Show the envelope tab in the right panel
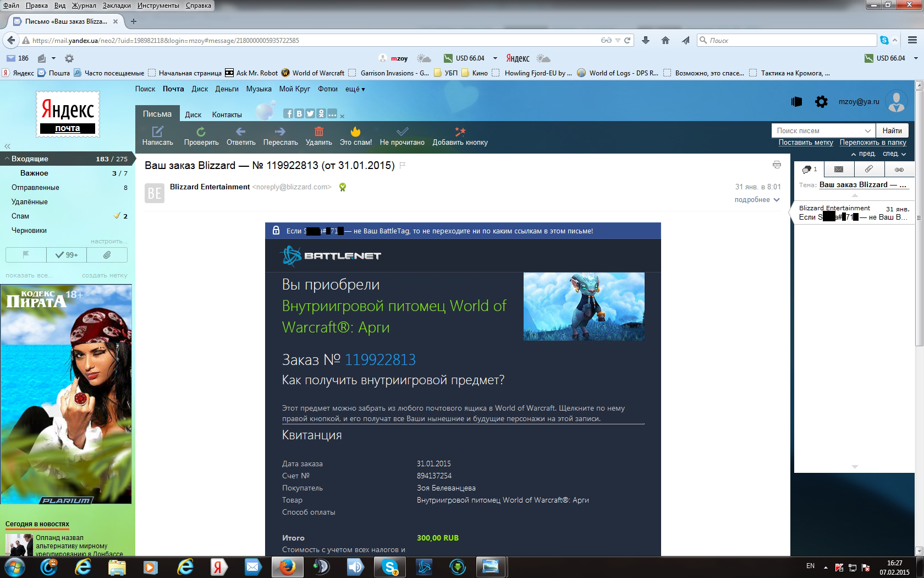Image resolution: width=924 pixels, height=578 pixels. (x=839, y=169)
